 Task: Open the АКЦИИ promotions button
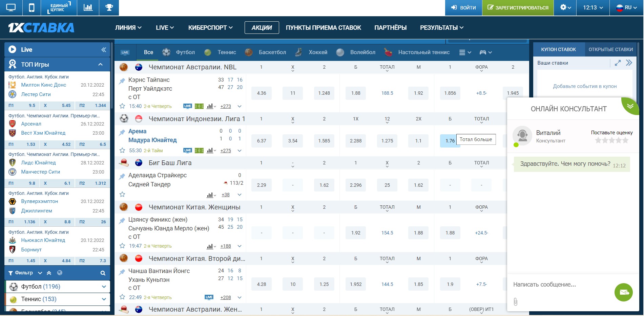click(262, 28)
